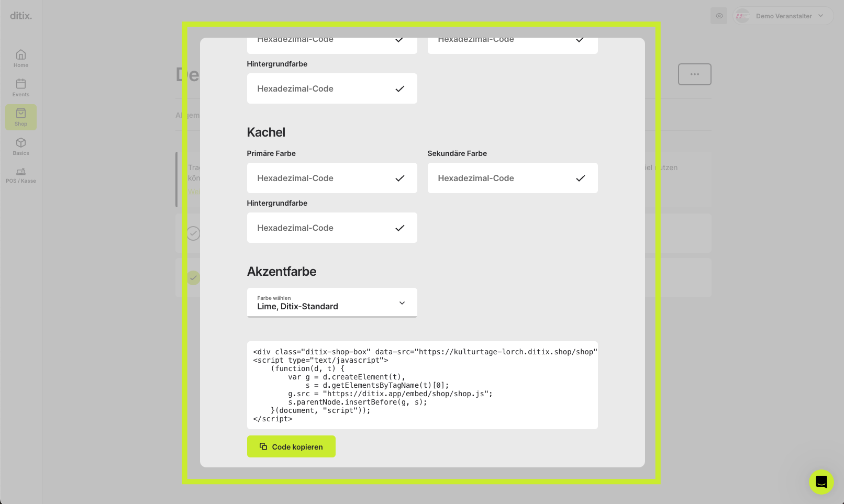The width and height of the screenshot is (844, 504).
Task: Click the ditix. logo
Action: (21, 16)
